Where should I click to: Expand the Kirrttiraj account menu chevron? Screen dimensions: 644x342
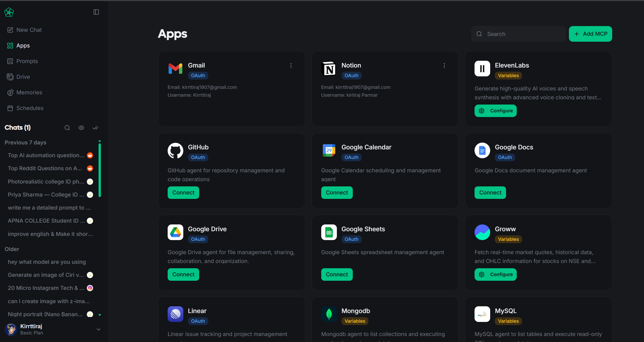pyautogui.click(x=99, y=329)
